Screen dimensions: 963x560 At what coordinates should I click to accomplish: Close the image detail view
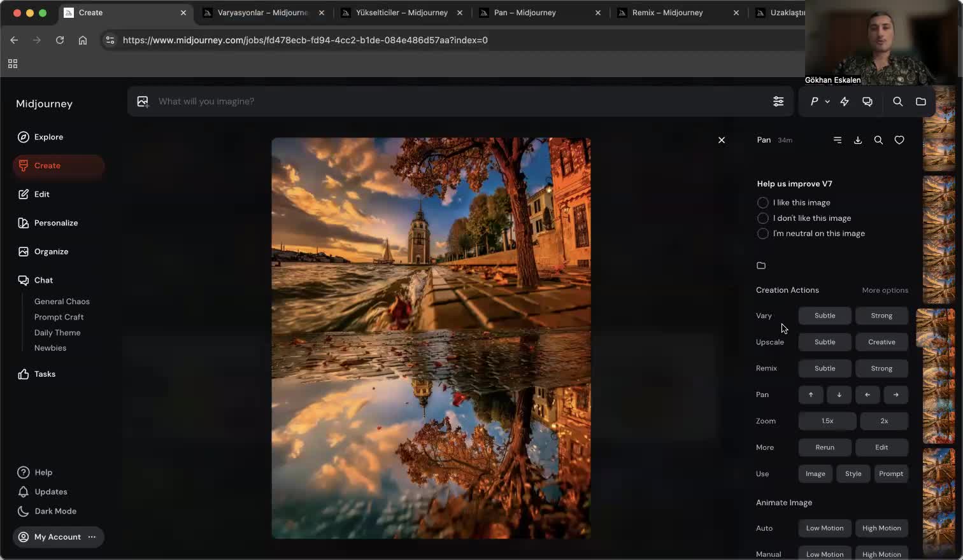pos(722,140)
